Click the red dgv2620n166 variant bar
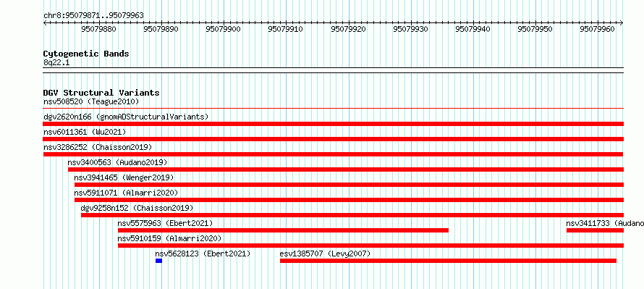The width and height of the screenshot is (644, 289). click(x=334, y=124)
